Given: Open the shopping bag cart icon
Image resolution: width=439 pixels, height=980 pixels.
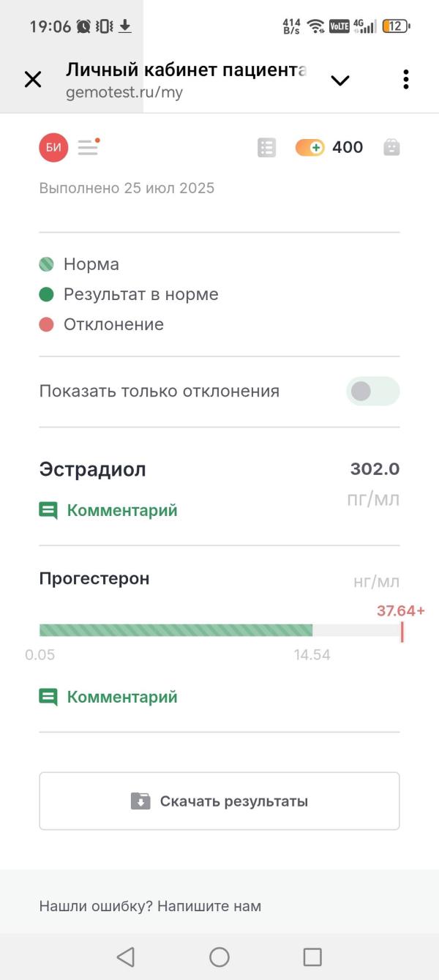Looking at the screenshot, I should (392, 148).
